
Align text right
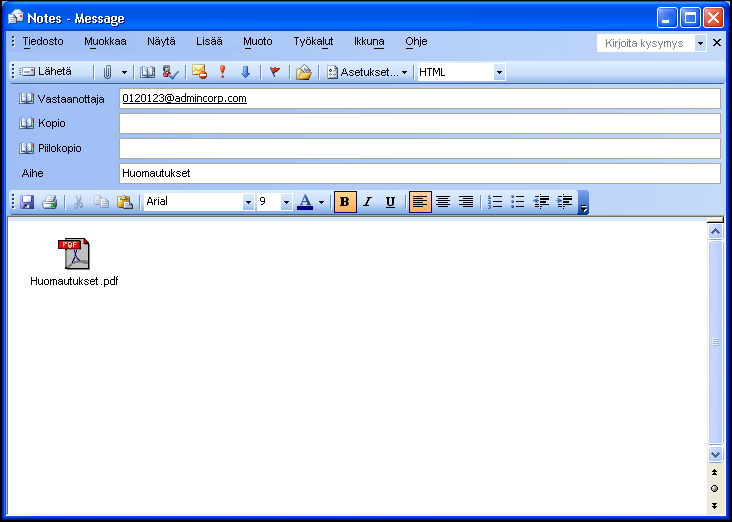(465, 202)
